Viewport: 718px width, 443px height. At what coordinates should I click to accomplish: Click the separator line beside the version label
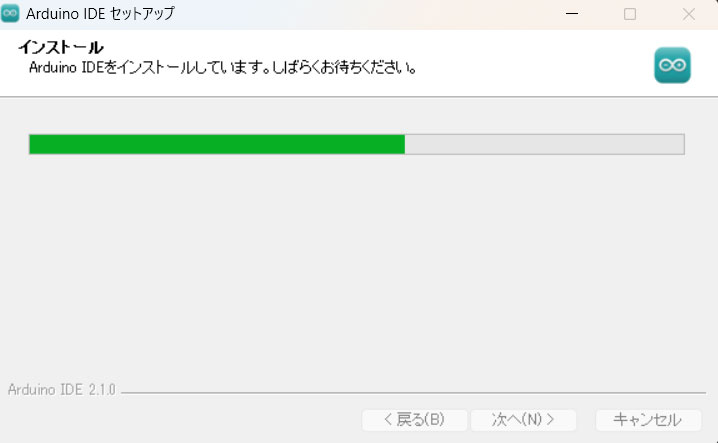(413, 393)
